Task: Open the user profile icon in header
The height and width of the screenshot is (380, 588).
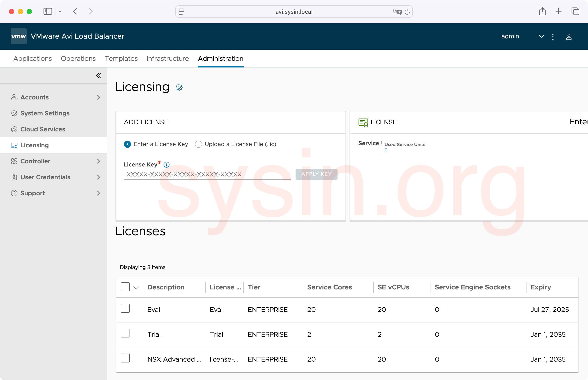Action: pos(569,37)
